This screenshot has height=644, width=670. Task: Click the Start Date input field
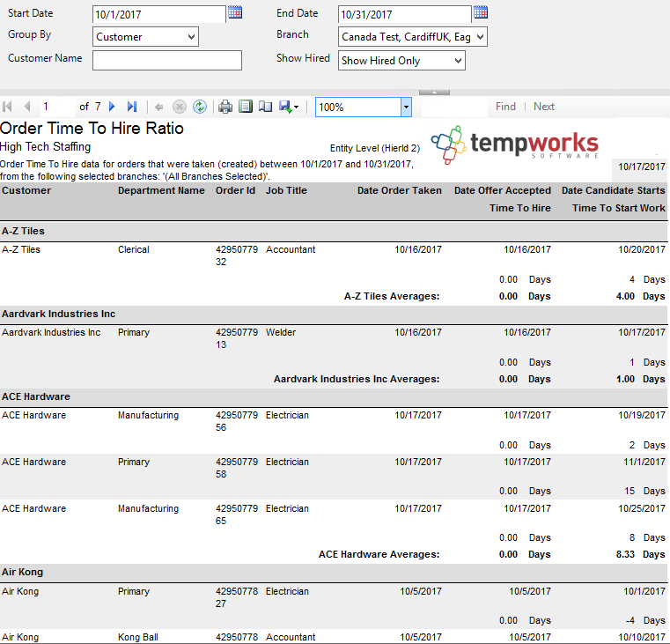158,14
